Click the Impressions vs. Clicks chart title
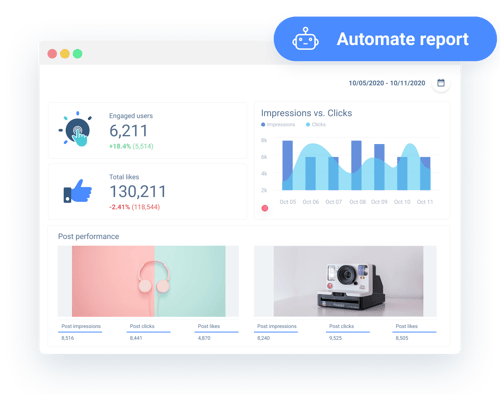This screenshot has width=500, height=395. 306,113
